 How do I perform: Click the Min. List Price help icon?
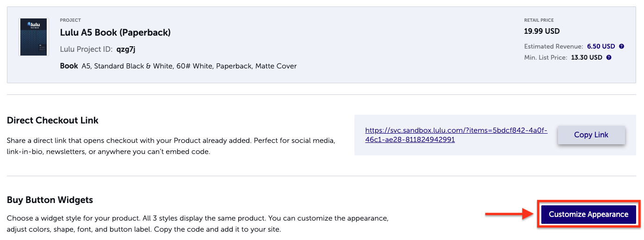point(609,57)
